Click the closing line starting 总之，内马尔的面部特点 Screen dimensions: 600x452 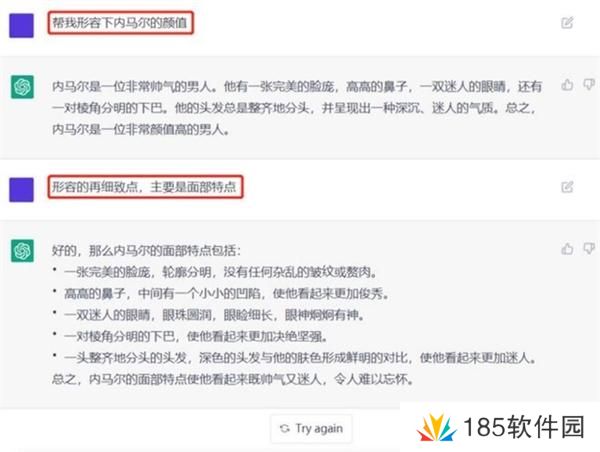233,379
